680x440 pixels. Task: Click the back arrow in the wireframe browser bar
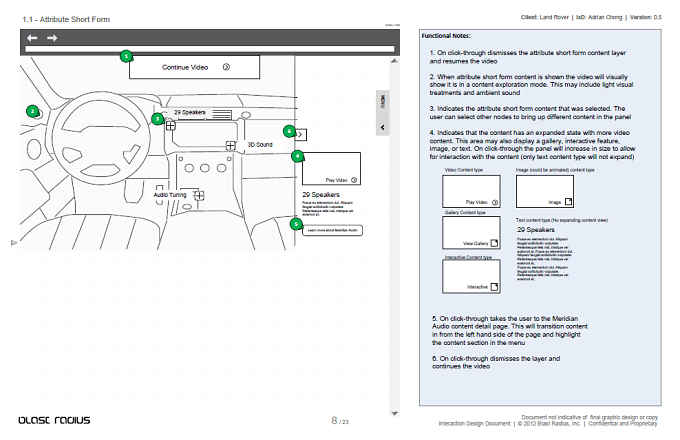coord(32,38)
